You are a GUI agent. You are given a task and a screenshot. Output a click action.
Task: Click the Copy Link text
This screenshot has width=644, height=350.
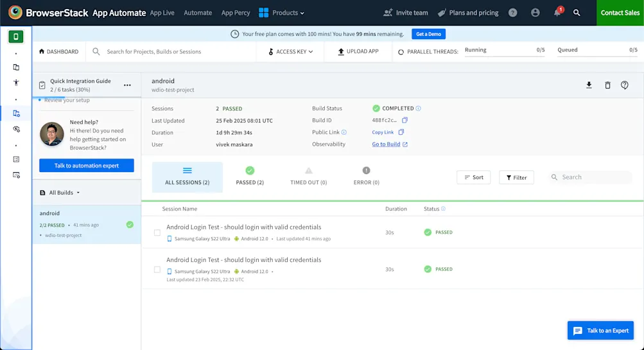pos(383,132)
